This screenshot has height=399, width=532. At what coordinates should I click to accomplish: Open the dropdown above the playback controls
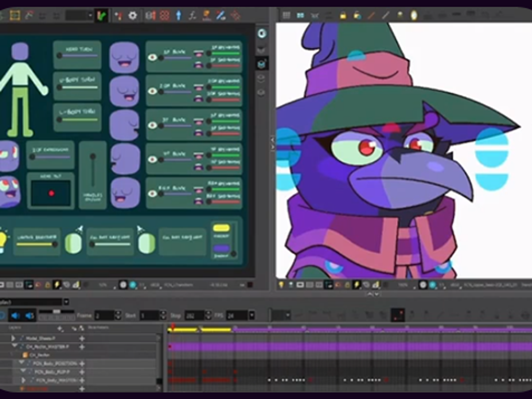coord(66,302)
